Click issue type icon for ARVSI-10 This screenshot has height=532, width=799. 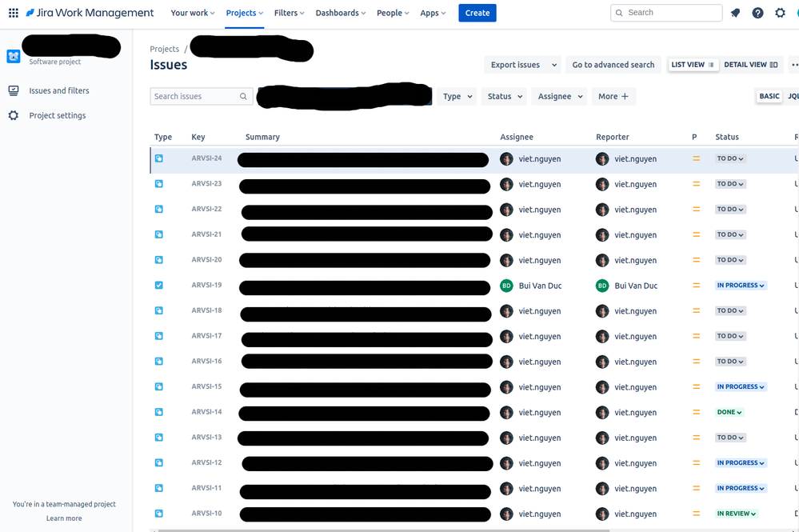159,514
